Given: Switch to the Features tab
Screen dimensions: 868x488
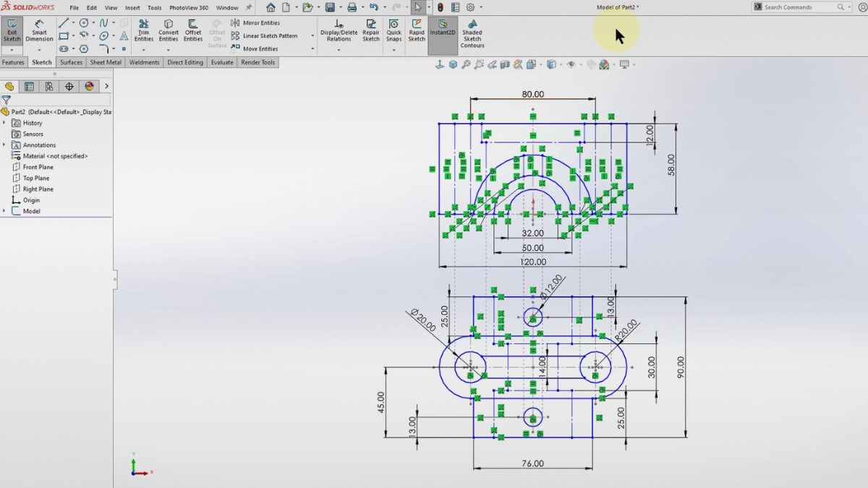Looking at the screenshot, I should (x=13, y=62).
